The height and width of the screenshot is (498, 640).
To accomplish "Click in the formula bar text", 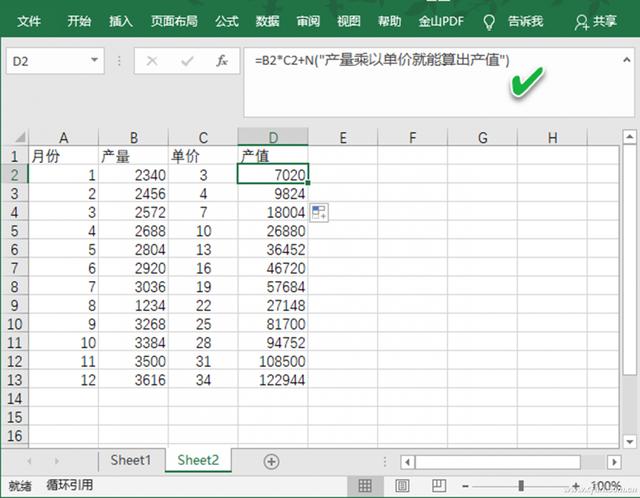I will pyautogui.click(x=382, y=61).
